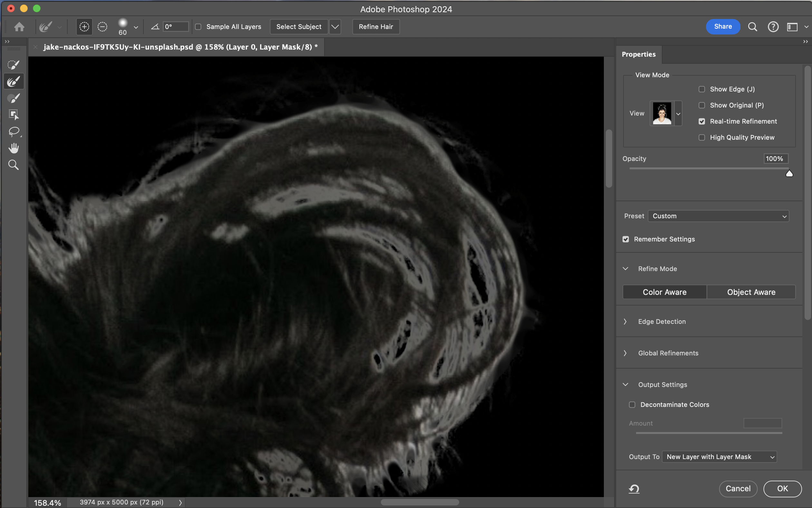The image size is (812, 508).
Task: Click the Opacity slider handle
Action: 789,174
